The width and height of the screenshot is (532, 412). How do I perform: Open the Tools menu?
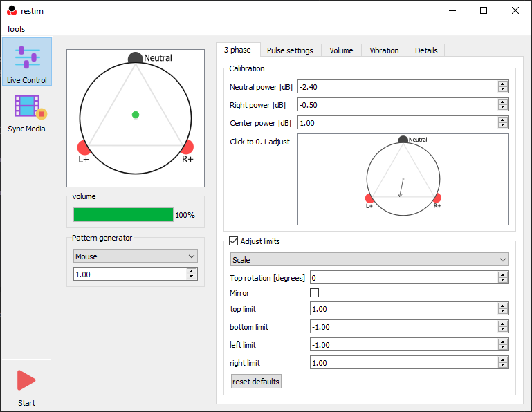[x=16, y=29]
